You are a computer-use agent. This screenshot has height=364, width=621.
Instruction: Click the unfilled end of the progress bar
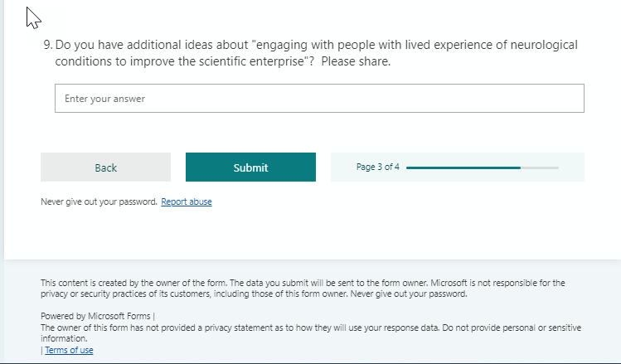[x=541, y=167]
